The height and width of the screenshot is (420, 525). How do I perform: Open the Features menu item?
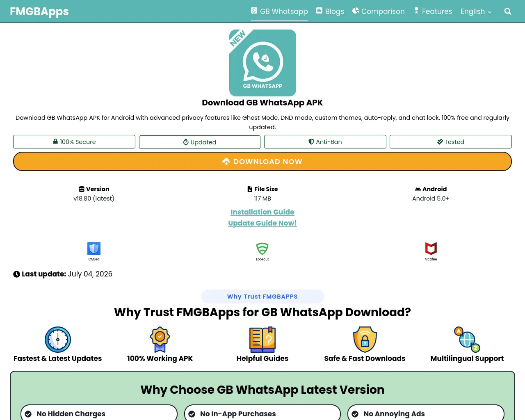433,11
